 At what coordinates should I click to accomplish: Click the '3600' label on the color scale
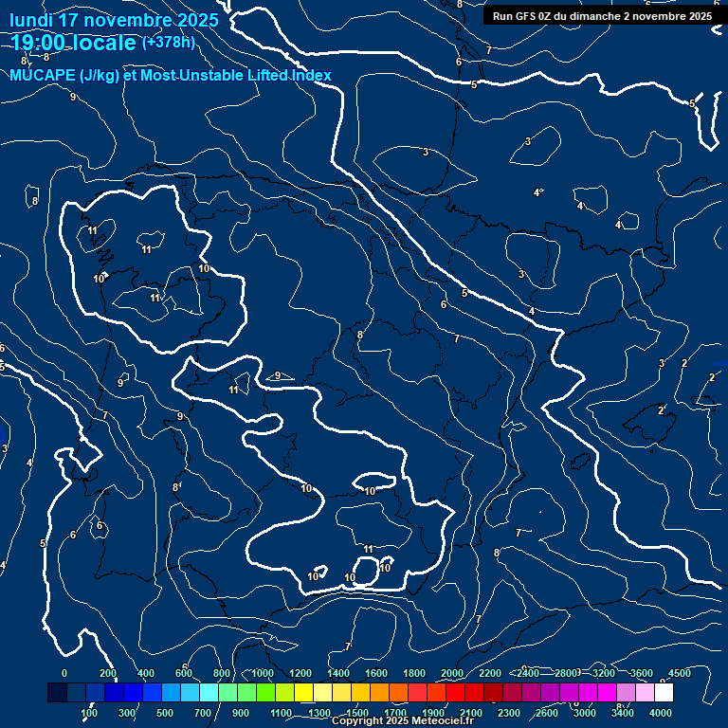click(642, 673)
